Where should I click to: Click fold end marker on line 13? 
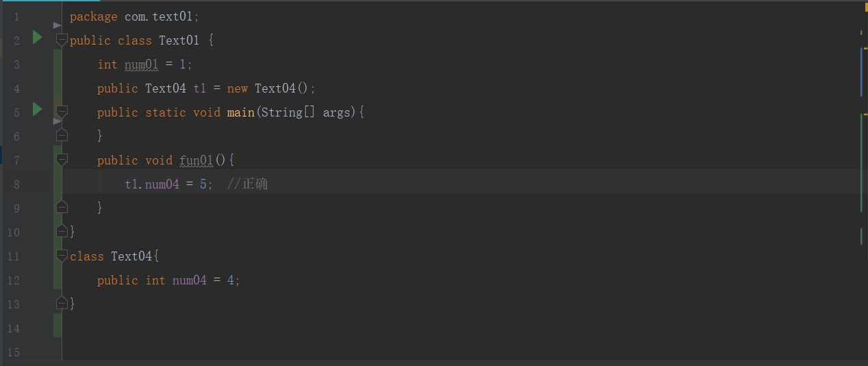point(62,302)
